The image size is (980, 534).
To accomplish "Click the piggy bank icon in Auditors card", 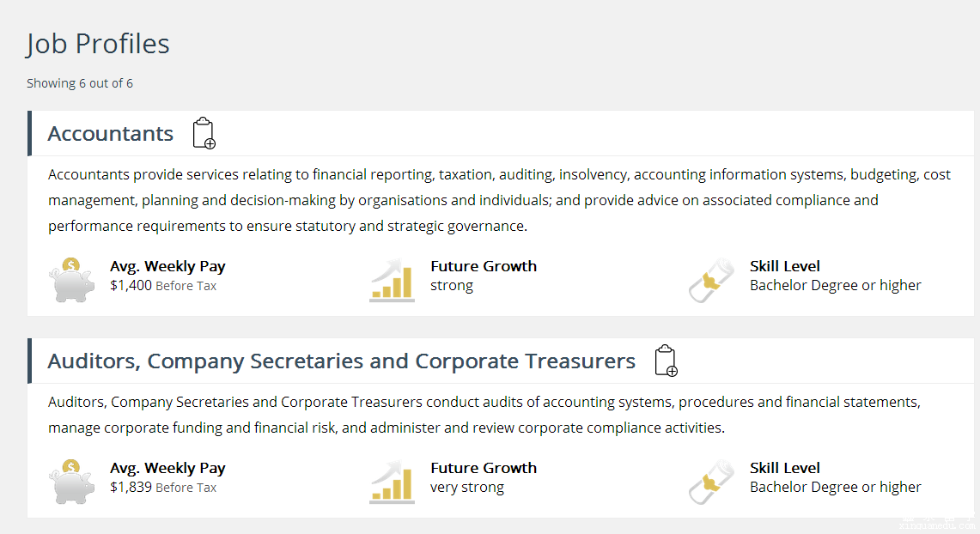I will (71, 481).
